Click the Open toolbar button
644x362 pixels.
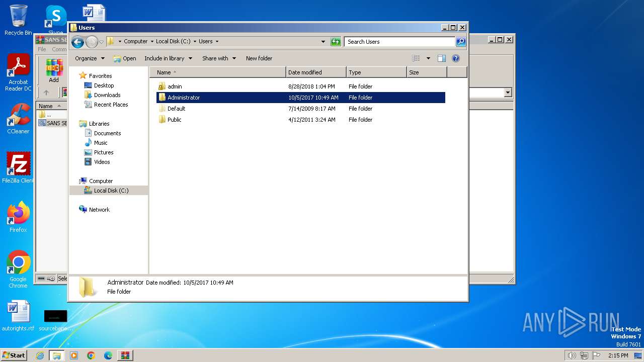pyautogui.click(x=125, y=58)
